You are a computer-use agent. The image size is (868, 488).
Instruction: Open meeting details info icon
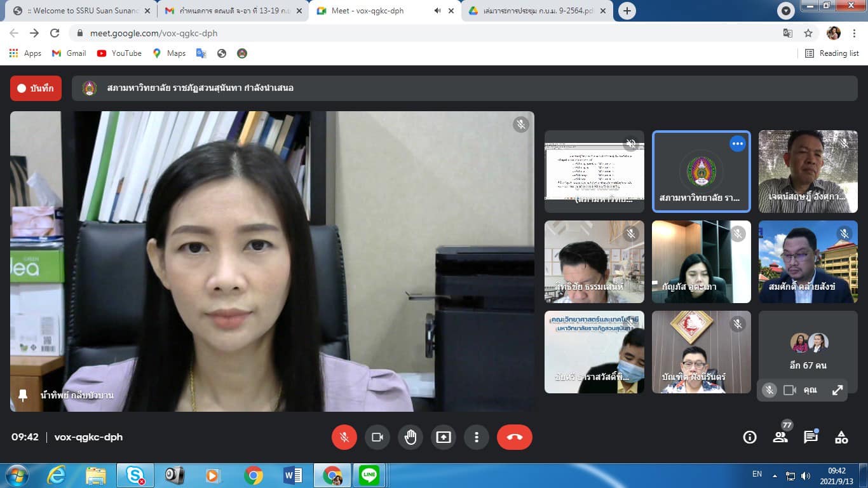click(750, 437)
